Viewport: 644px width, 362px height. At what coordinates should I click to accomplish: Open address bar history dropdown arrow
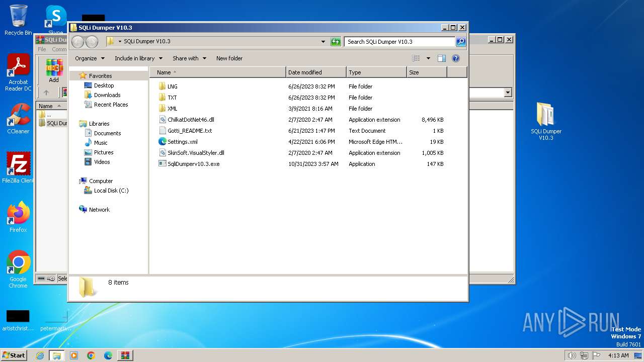tap(323, 42)
